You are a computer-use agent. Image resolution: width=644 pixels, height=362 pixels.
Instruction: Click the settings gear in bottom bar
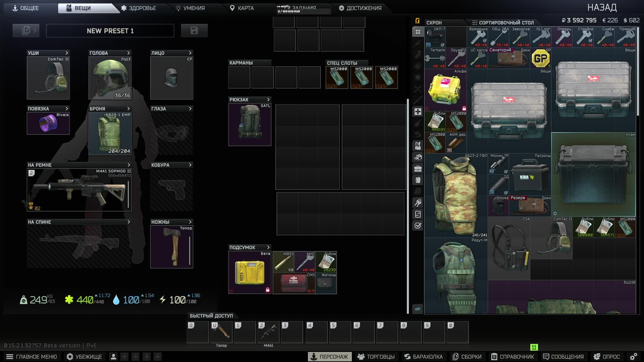click(x=633, y=357)
